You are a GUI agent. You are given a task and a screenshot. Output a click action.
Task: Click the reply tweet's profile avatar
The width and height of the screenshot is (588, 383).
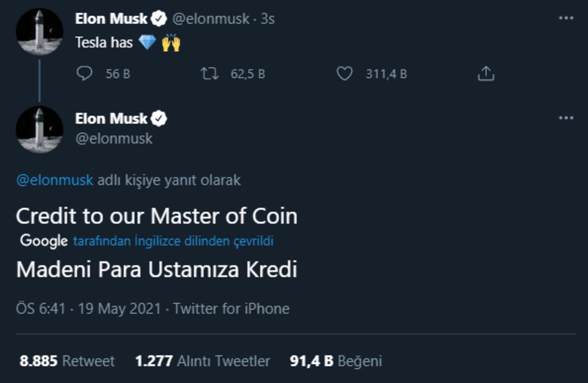(x=39, y=129)
